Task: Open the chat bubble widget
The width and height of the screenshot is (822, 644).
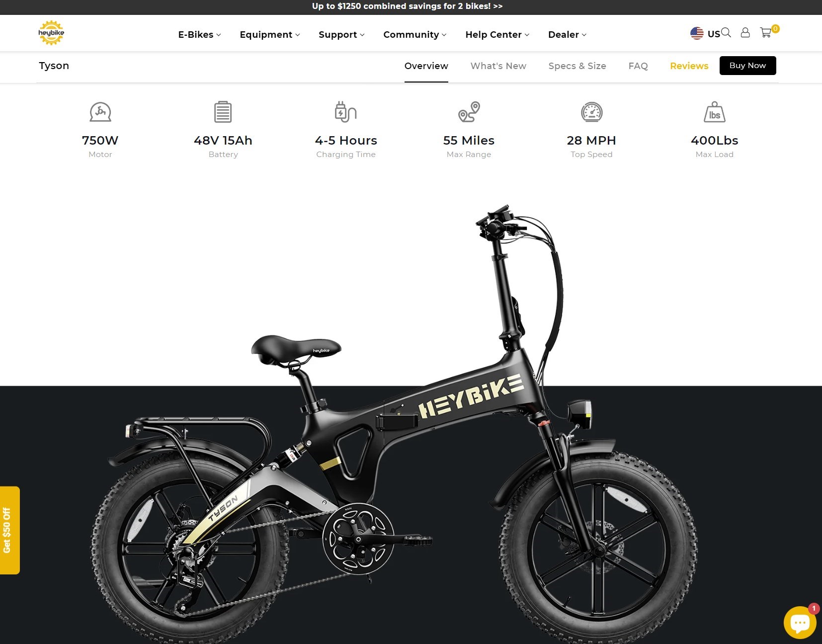Action: 800,622
